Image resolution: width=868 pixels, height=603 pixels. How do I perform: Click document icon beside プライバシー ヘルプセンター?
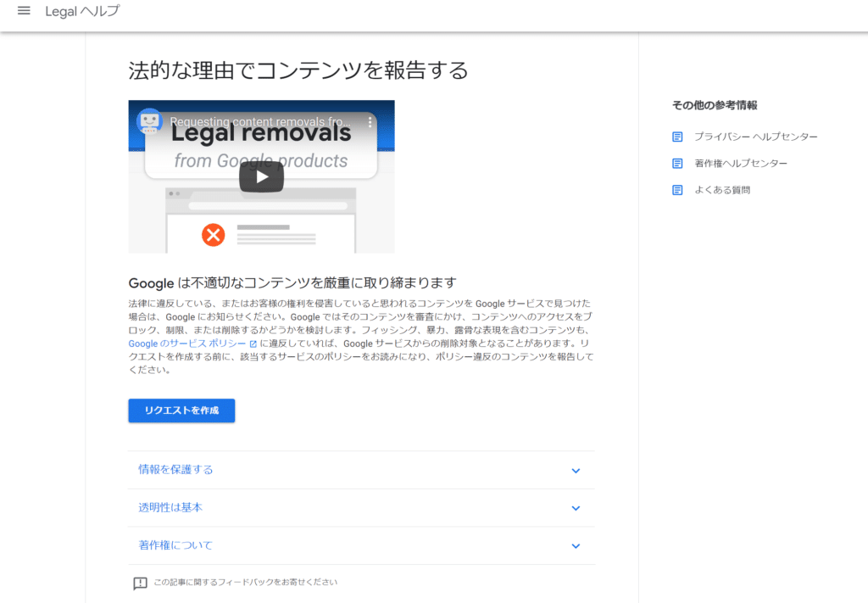click(x=677, y=137)
